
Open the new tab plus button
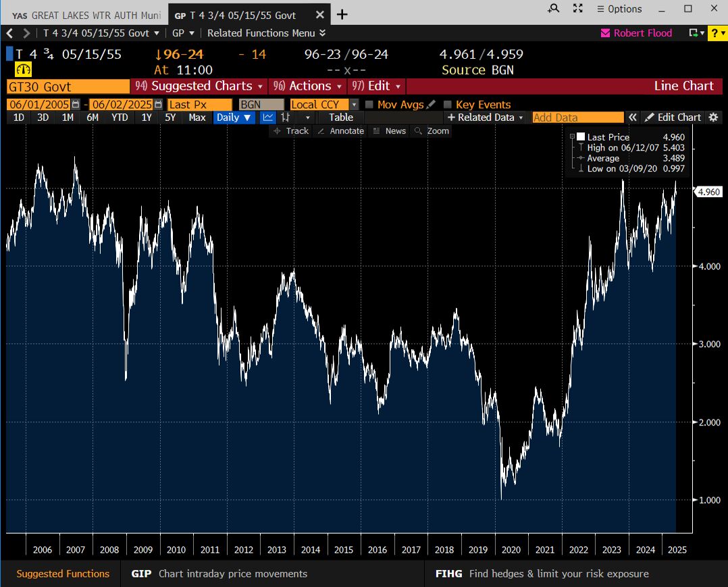[342, 14]
